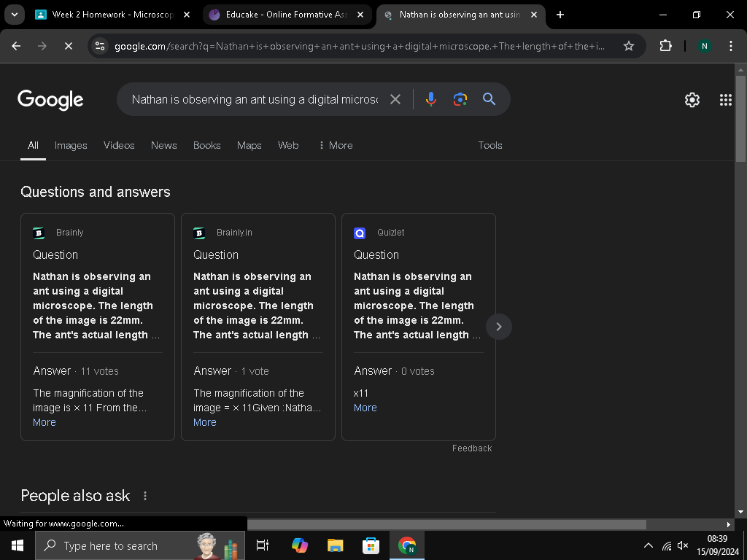Open a new browser tab
Image resolution: width=747 pixels, height=560 pixels.
[x=560, y=15]
